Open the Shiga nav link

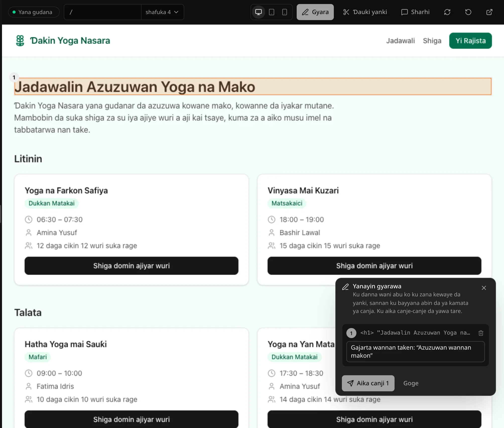(432, 41)
